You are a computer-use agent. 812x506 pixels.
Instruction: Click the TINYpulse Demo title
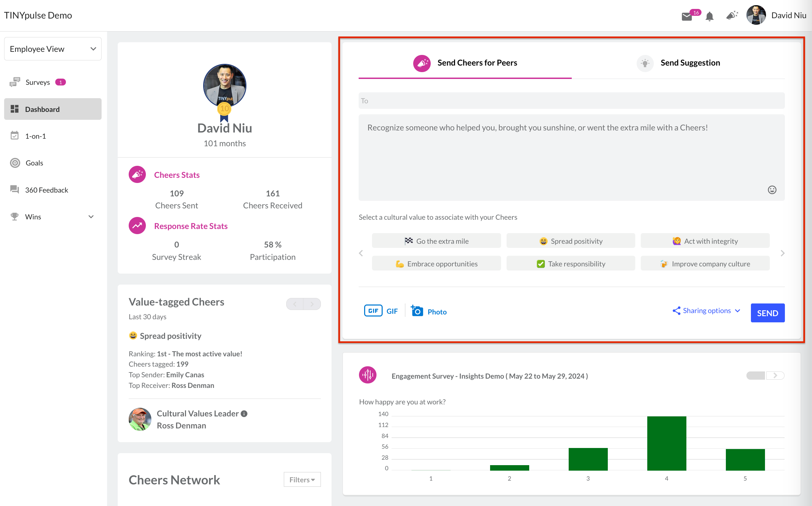coord(38,15)
